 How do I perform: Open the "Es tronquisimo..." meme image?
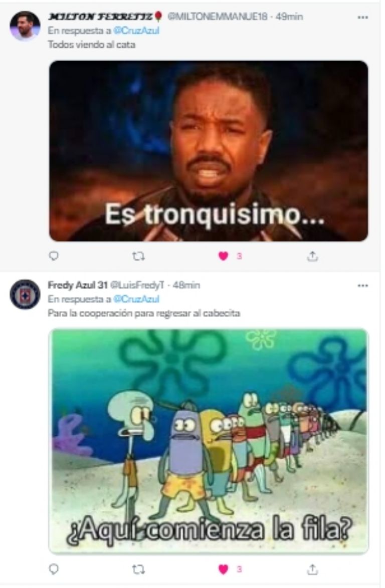208,151
